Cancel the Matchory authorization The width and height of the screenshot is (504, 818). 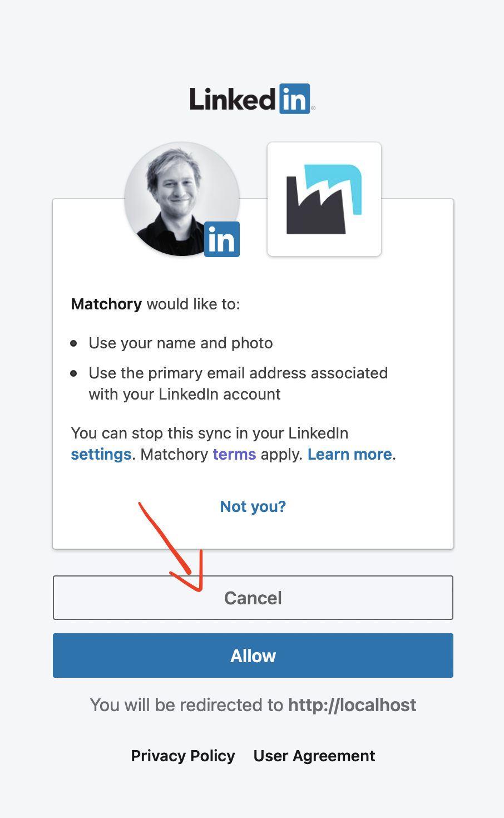point(253,598)
